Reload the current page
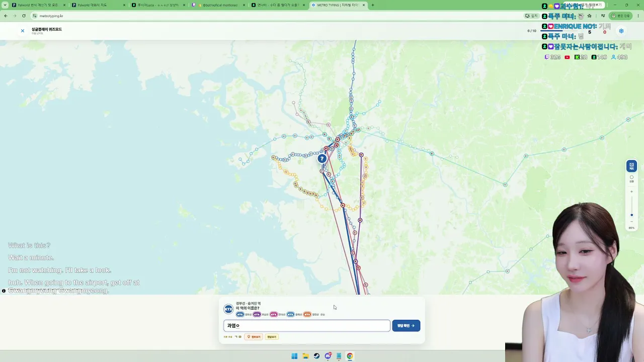Image resolution: width=644 pixels, height=362 pixels. click(24, 16)
